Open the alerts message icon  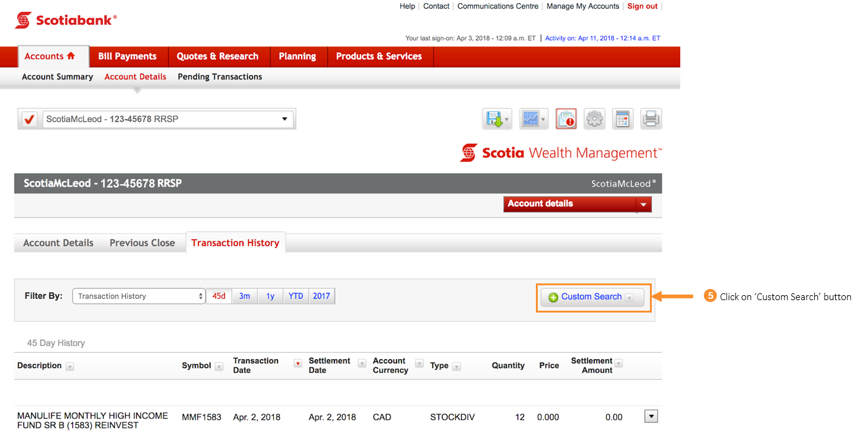coord(565,118)
